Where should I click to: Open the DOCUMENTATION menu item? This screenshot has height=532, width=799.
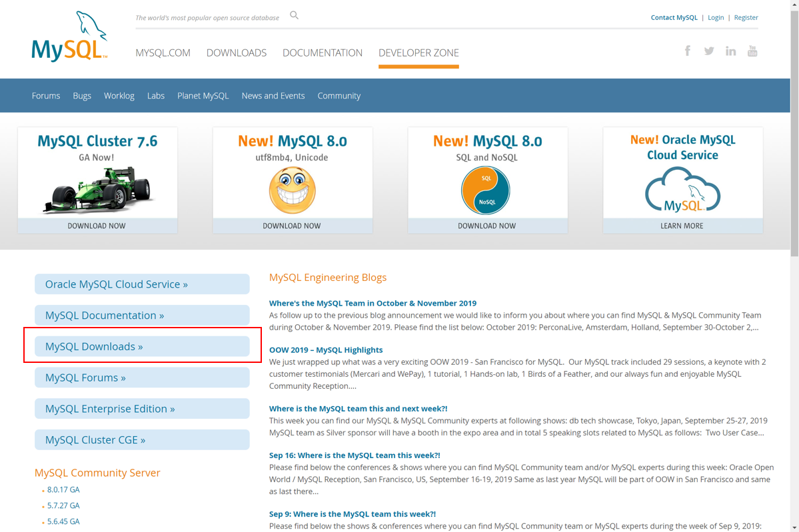click(x=323, y=53)
